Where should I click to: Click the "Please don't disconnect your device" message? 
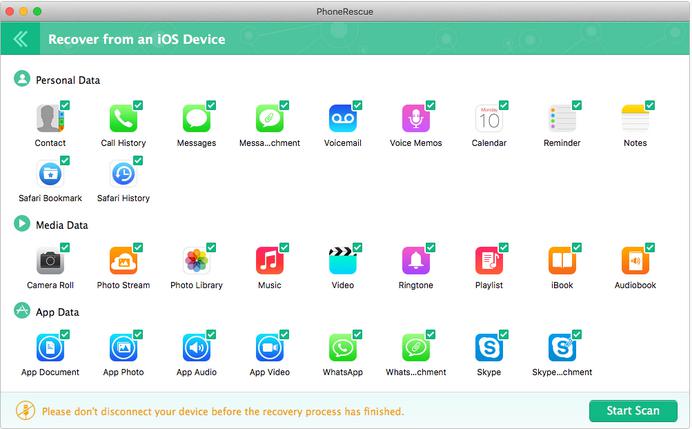coord(223,411)
